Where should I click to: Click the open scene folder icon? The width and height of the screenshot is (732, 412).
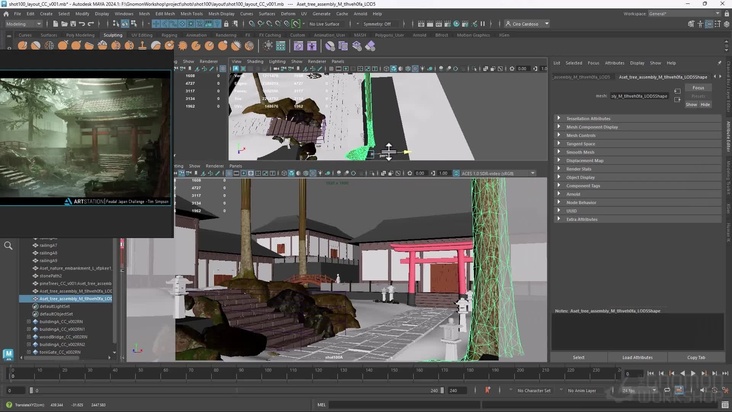coord(64,24)
